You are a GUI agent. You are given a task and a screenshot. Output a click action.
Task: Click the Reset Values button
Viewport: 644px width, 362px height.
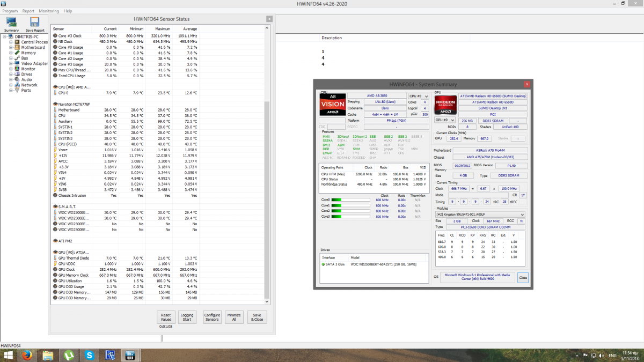point(166,317)
